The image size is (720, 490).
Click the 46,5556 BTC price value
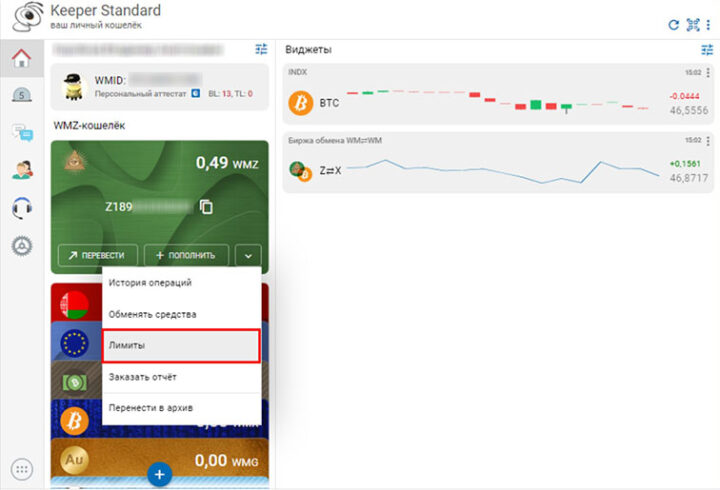point(689,110)
